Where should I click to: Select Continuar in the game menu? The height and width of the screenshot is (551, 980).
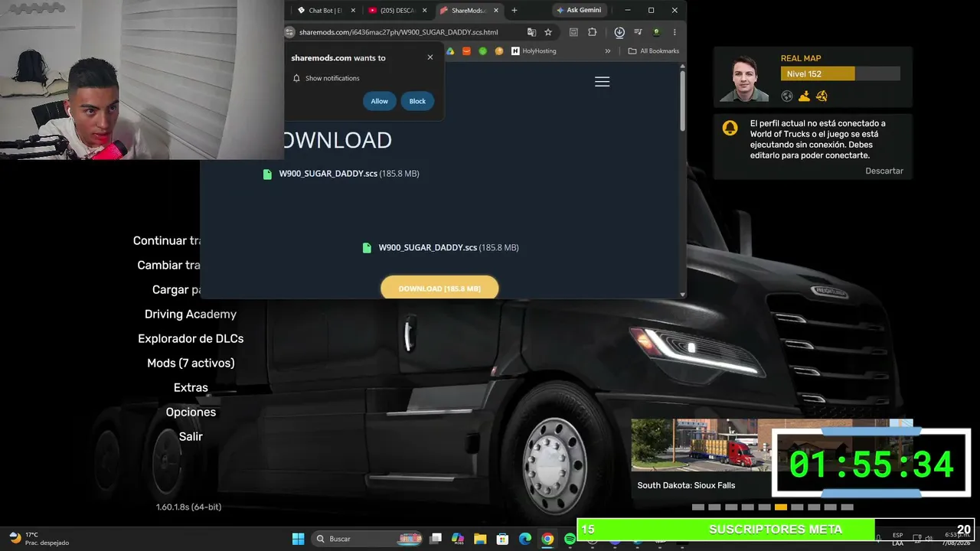(167, 240)
